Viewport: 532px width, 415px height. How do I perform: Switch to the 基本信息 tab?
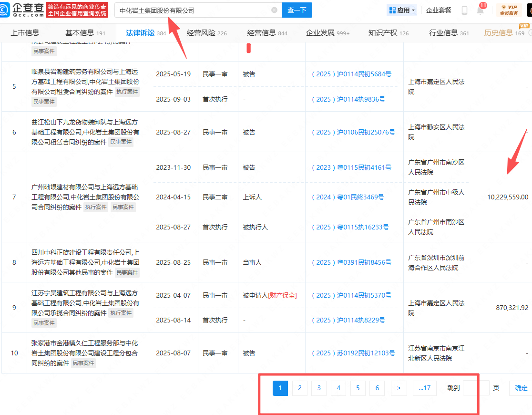coord(85,33)
